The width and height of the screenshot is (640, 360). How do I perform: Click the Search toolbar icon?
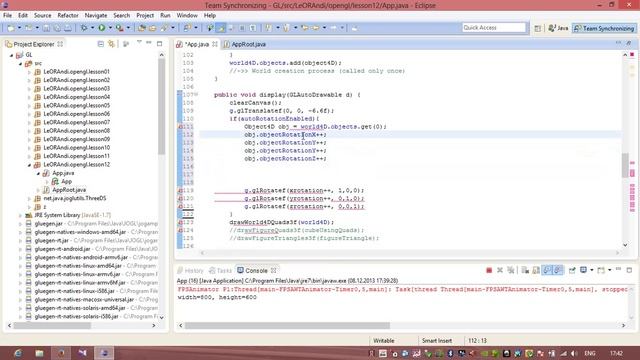[x=164, y=28]
